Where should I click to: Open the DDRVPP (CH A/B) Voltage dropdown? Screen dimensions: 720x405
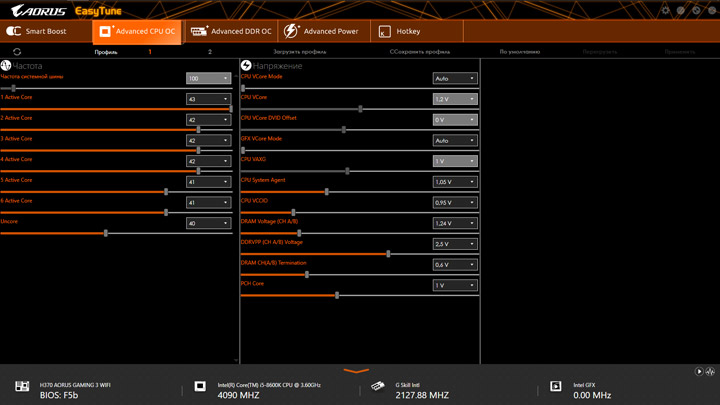[455, 244]
